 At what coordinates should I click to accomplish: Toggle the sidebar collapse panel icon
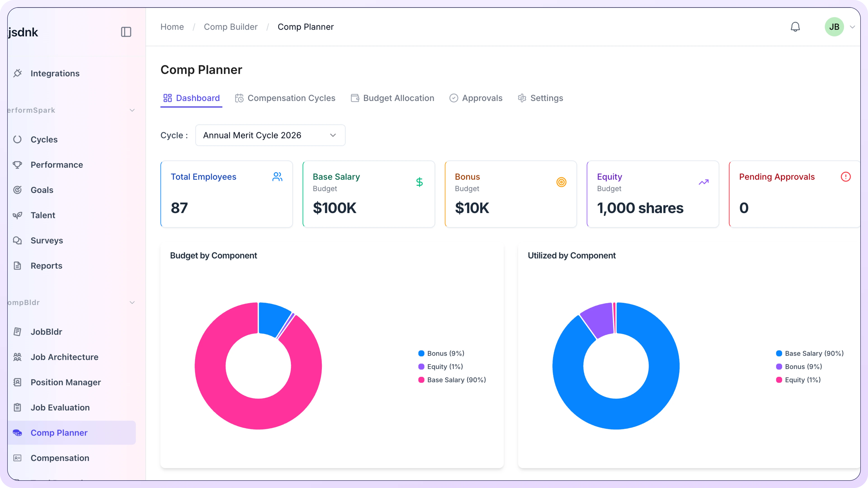click(x=126, y=32)
